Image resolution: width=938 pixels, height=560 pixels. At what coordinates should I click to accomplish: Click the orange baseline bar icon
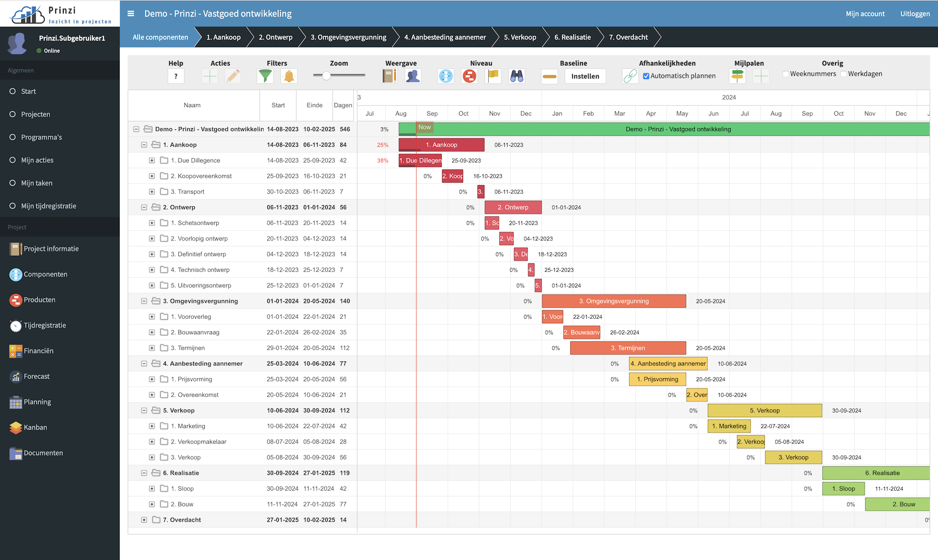[549, 76]
